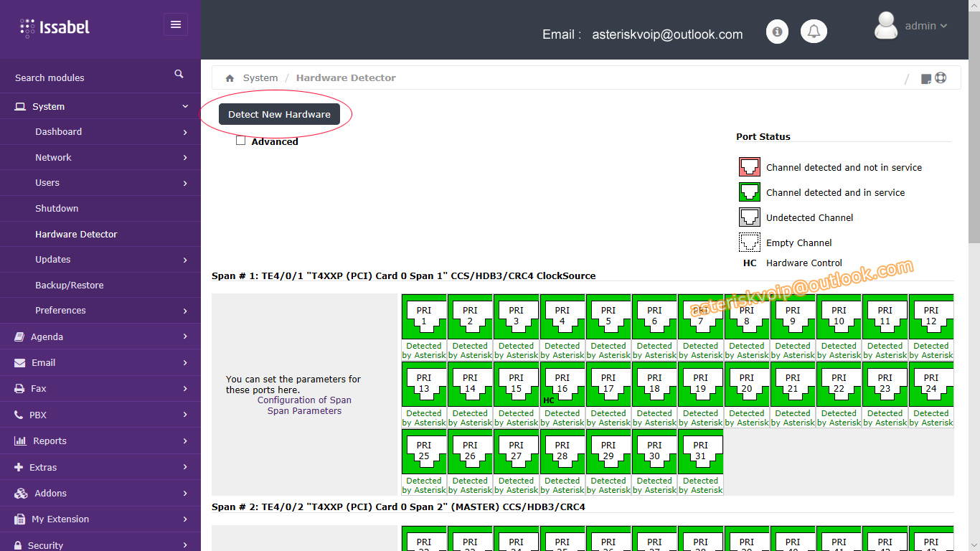Click the hamburger menu toggle icon
980x551 pixels.
coord(176,24)
